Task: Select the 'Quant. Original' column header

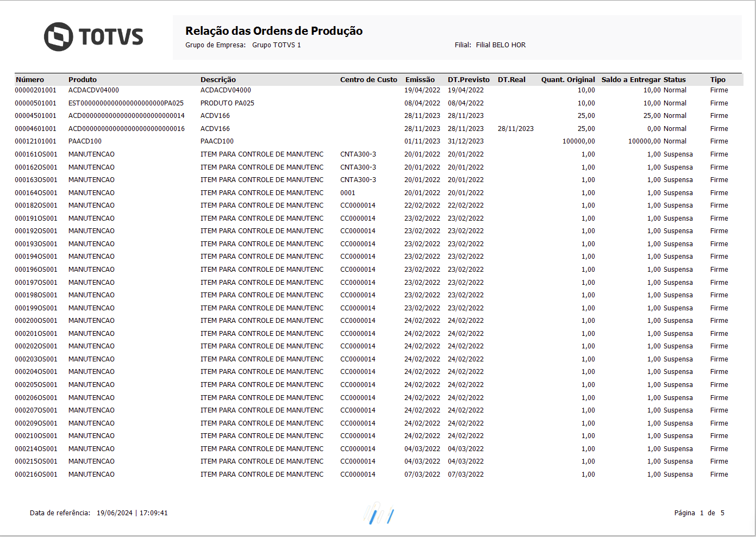Action: tap(568, 80)
